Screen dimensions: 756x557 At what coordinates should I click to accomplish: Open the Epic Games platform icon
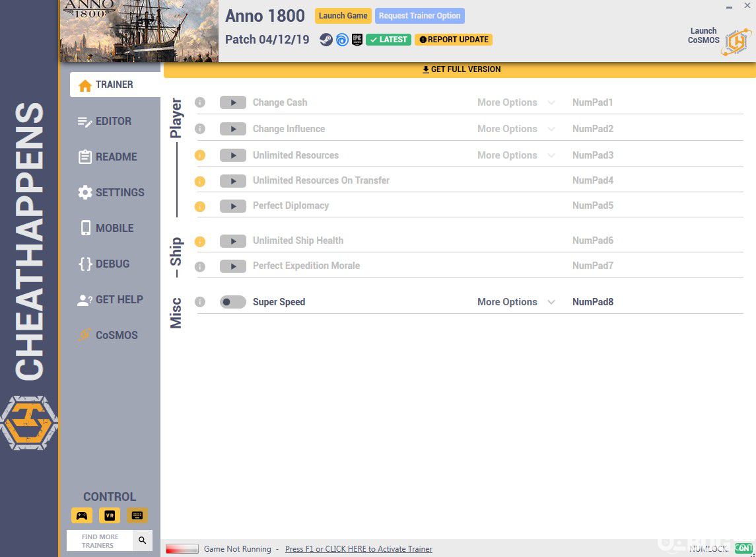tap(357, 40)
